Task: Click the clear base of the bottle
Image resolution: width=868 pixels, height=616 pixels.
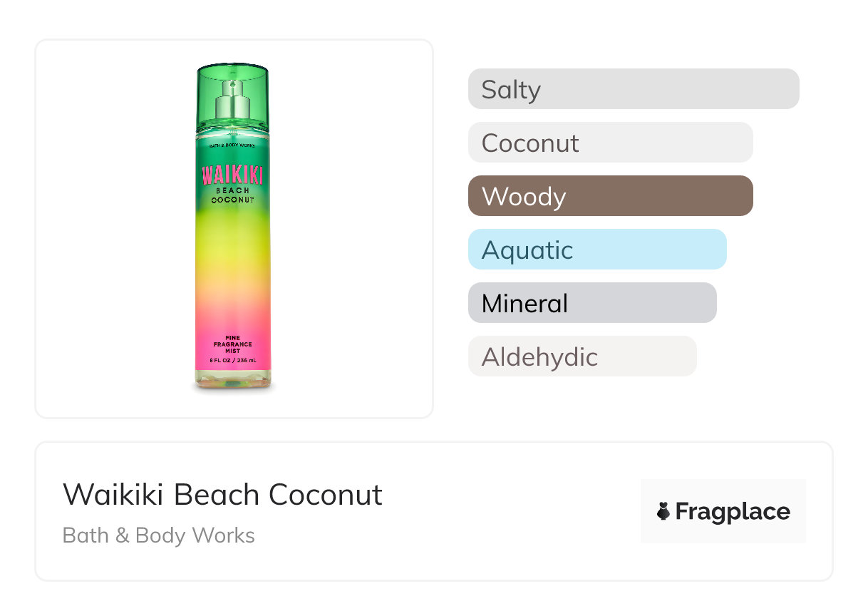Action: click(232, 381)
